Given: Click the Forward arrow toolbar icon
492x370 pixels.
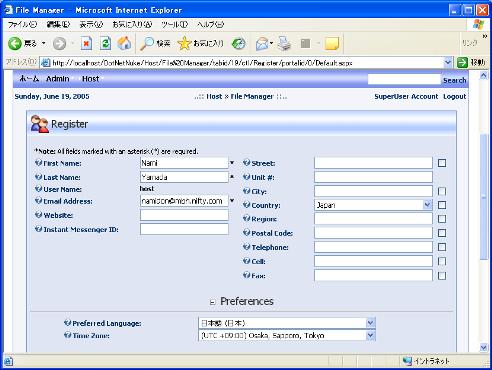Looking at the screenshot, I should [x=59, y=44].
